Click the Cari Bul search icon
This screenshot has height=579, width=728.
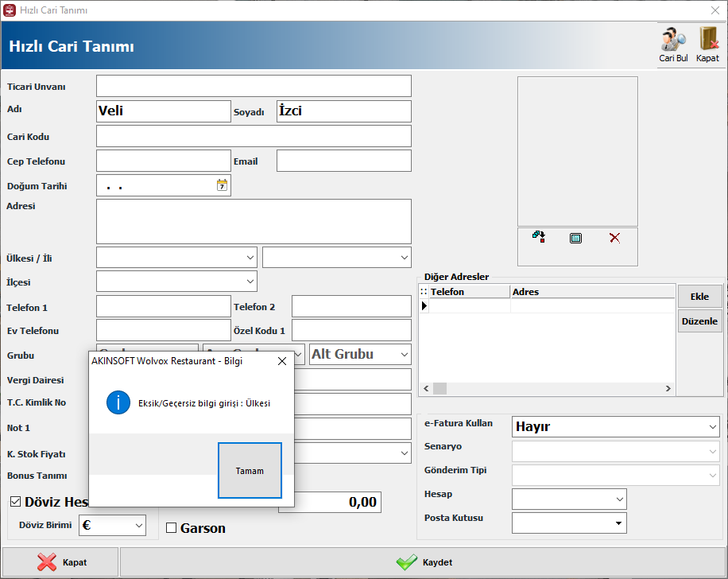click(673, 40)
